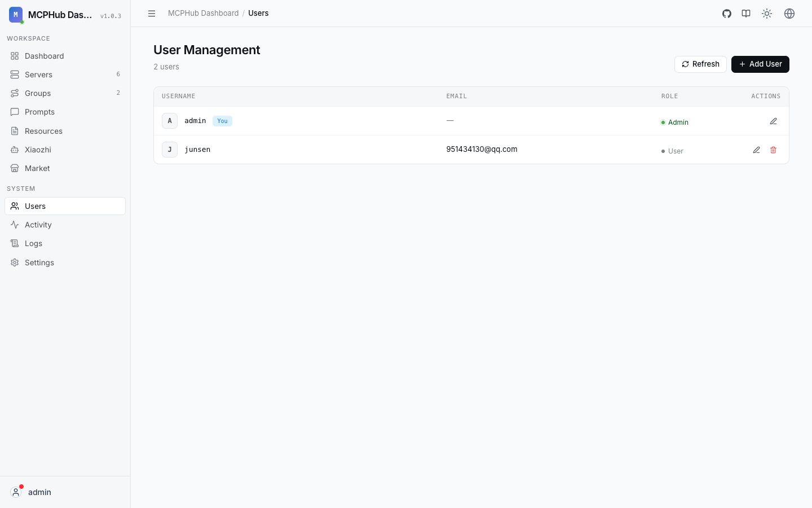Open Groups in the sidebar
The width and height of the screenshot is (812, 508).
click(x=65, y=93)
